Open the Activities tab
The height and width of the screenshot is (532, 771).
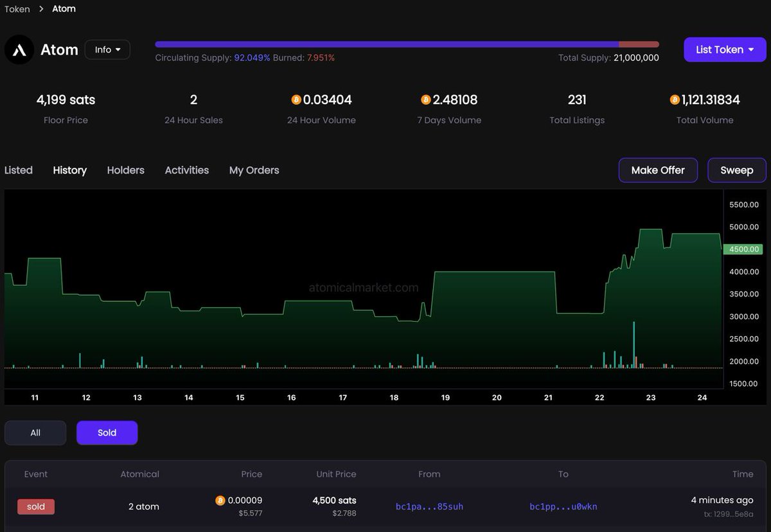click(187, 170)
